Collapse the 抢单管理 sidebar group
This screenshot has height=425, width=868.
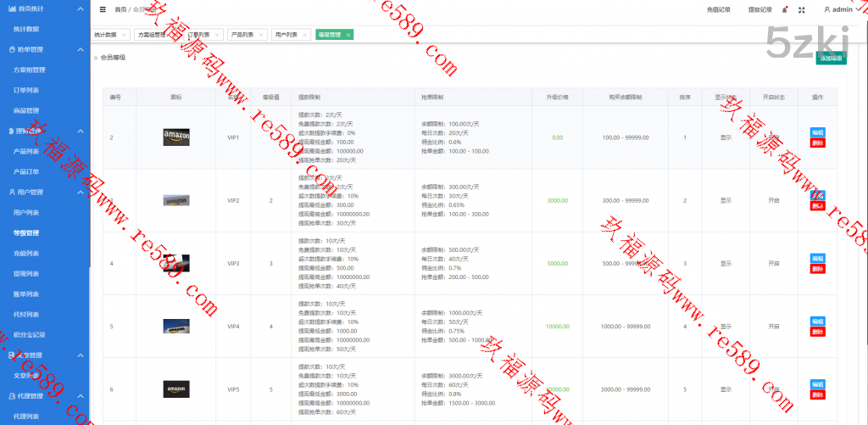coord(80,50)
